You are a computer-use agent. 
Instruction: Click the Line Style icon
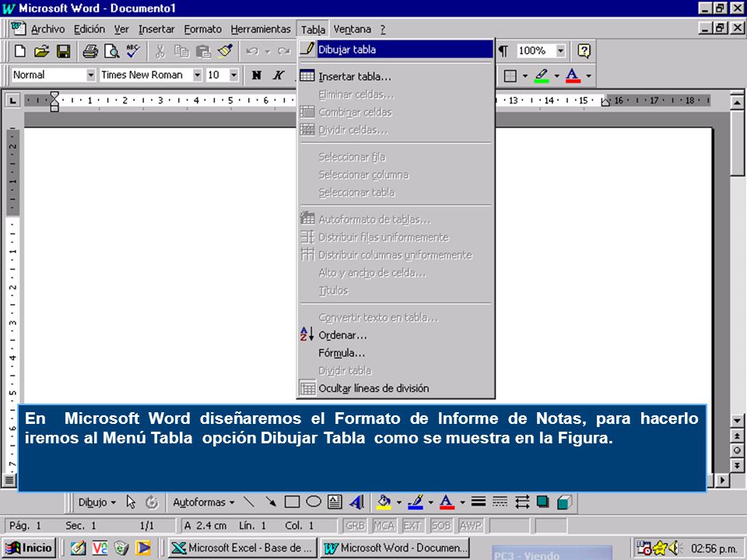pyautogui.click(x=479, y=502)
